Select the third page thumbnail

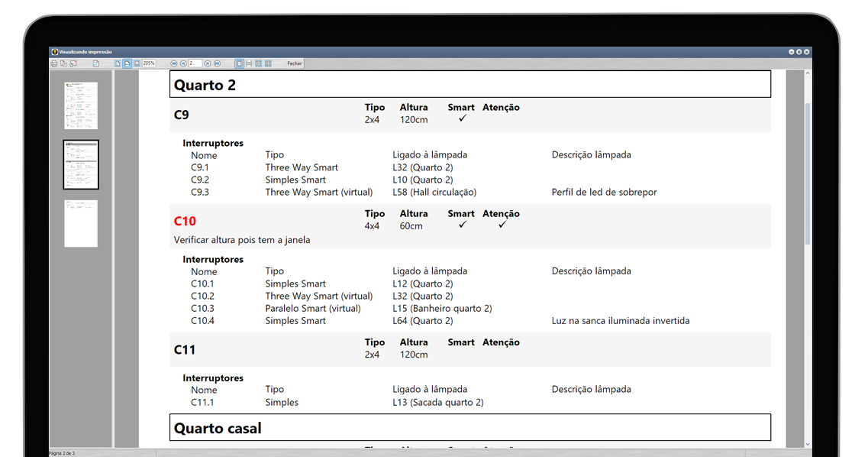(81, 223)
